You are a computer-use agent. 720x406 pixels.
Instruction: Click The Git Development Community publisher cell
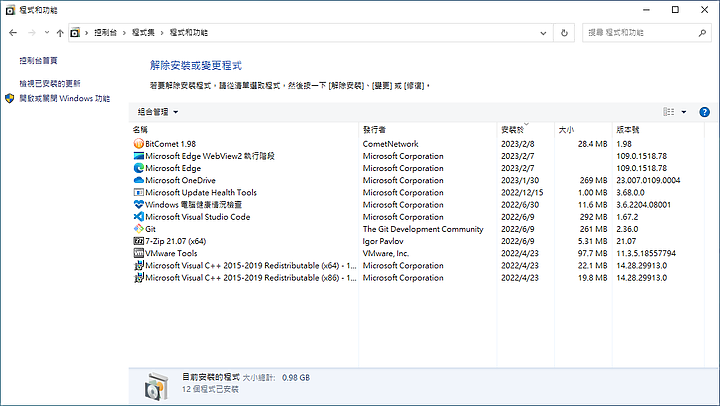tap(423, 229)
